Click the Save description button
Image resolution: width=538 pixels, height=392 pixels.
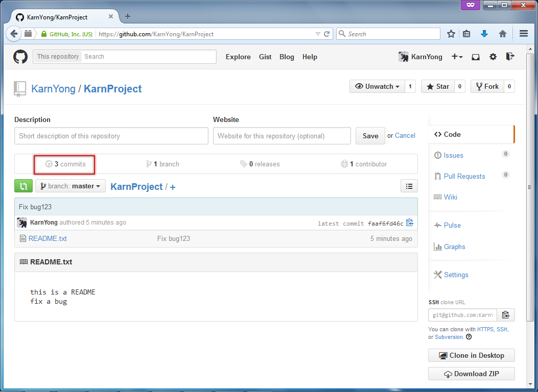pyautogui.click(x=370, y=136)
